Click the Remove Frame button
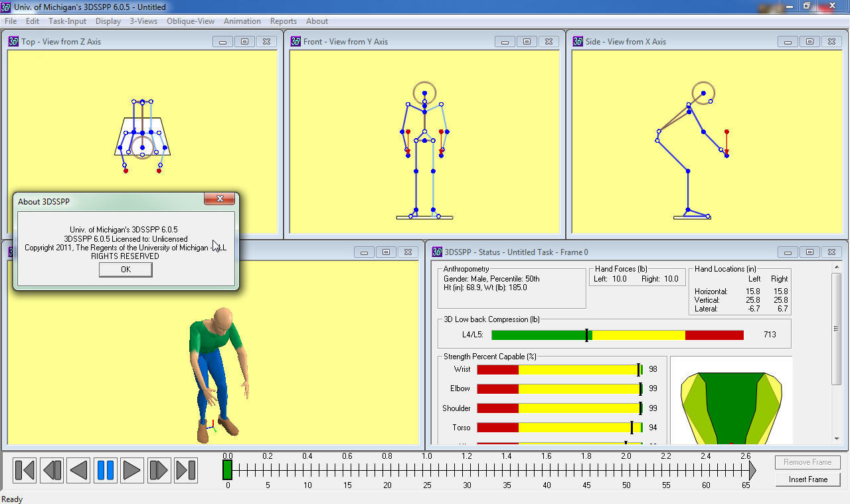 pos(807,462)
